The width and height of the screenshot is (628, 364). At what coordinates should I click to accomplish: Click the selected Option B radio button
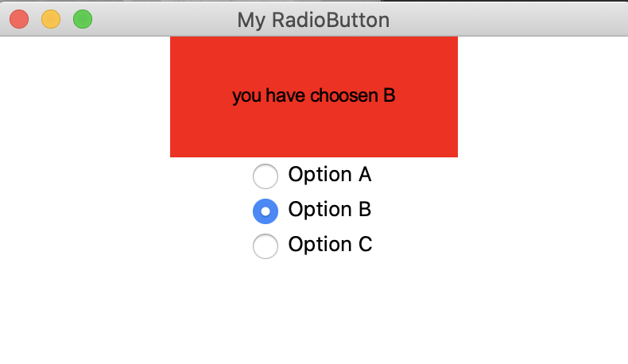pyautogui.click(x=266, y=211)
